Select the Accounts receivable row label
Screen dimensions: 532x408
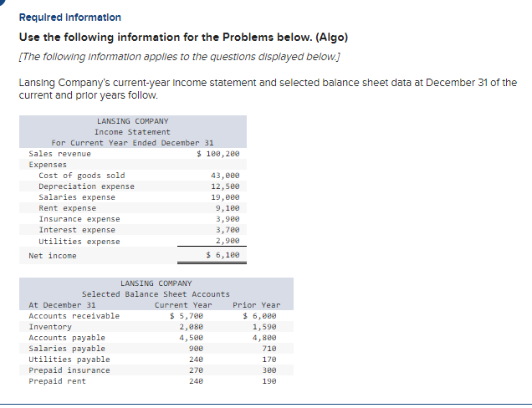(x=74, y=316)
